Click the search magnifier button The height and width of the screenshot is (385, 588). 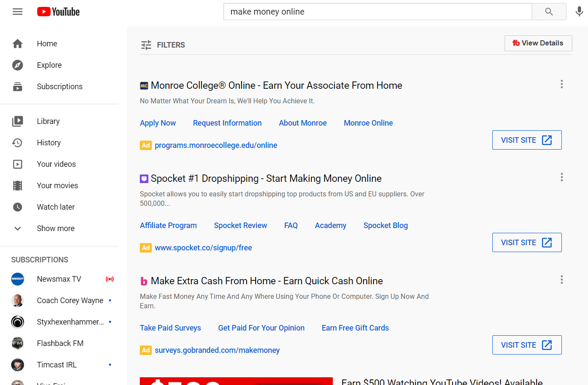click(549, 12)
